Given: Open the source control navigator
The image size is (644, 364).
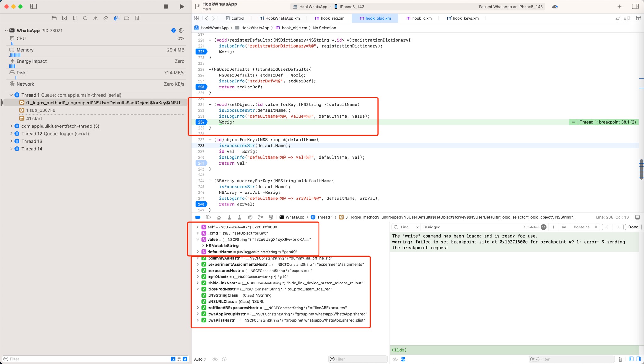Looking at the screenshot, I should tap(64, 18).
